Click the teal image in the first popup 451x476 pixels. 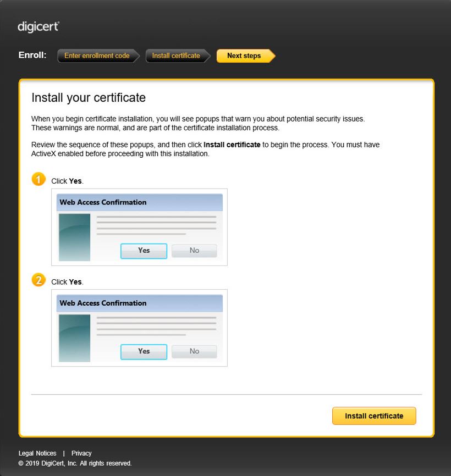(74, 237)
